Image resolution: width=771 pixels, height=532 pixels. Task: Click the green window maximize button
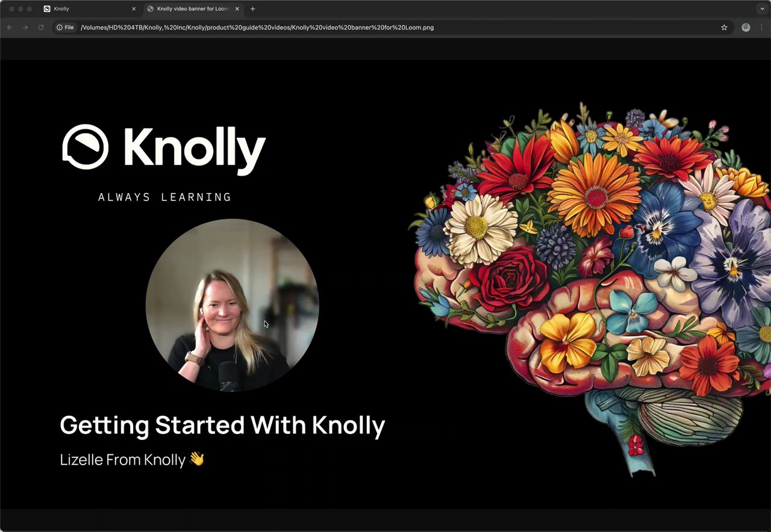(30, 9)
